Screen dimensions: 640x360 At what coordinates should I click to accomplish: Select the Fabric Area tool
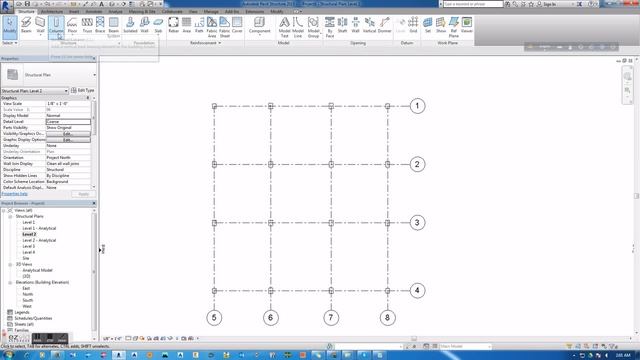click(212, 27)
